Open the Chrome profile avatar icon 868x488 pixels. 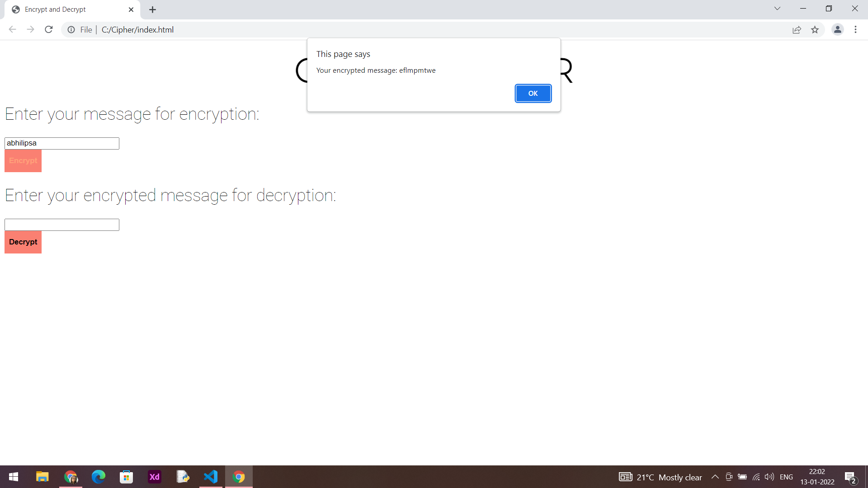[837, 30]
